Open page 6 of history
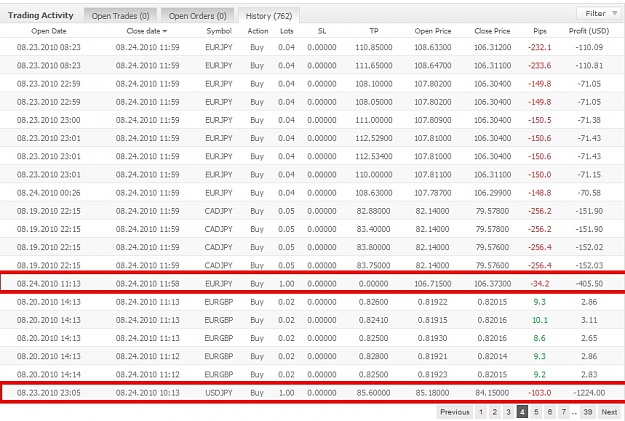This screenshot has width=625, height=421. 550,412
